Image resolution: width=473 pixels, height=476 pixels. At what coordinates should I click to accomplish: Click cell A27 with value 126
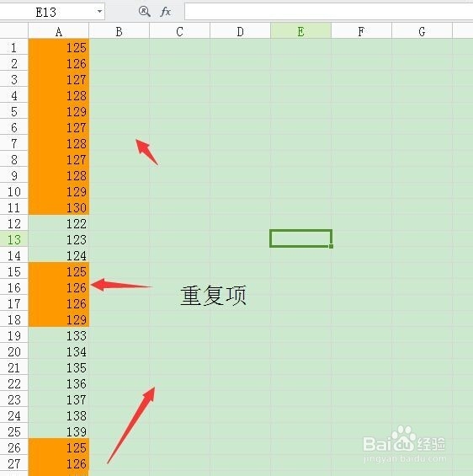coord(59,463)
